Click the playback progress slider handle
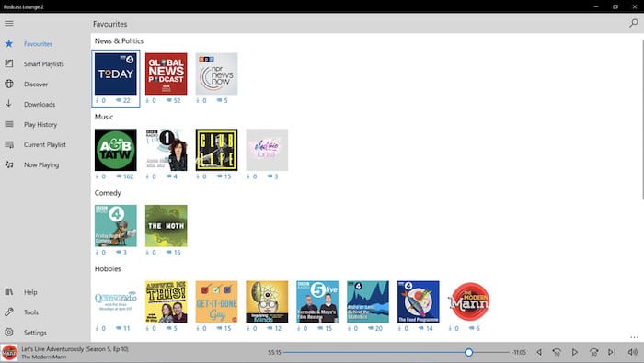644x363 pixels. pyautogui.click(x=468, y=352)
